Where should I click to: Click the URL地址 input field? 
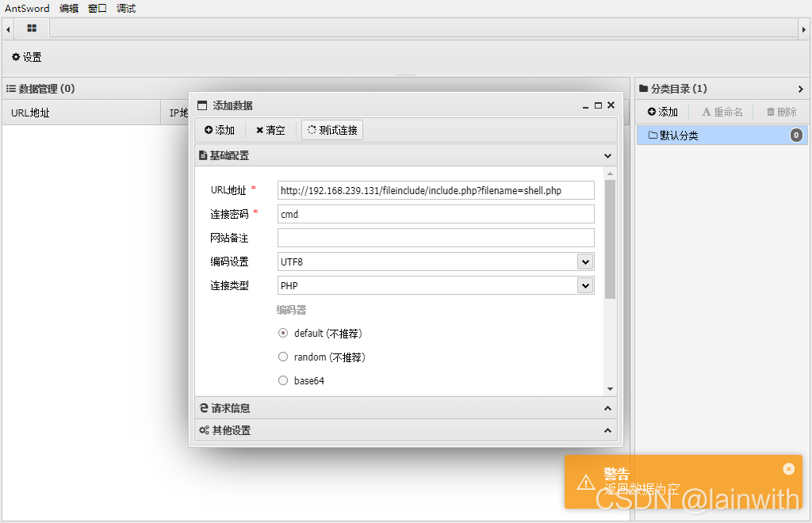(435, 190)
